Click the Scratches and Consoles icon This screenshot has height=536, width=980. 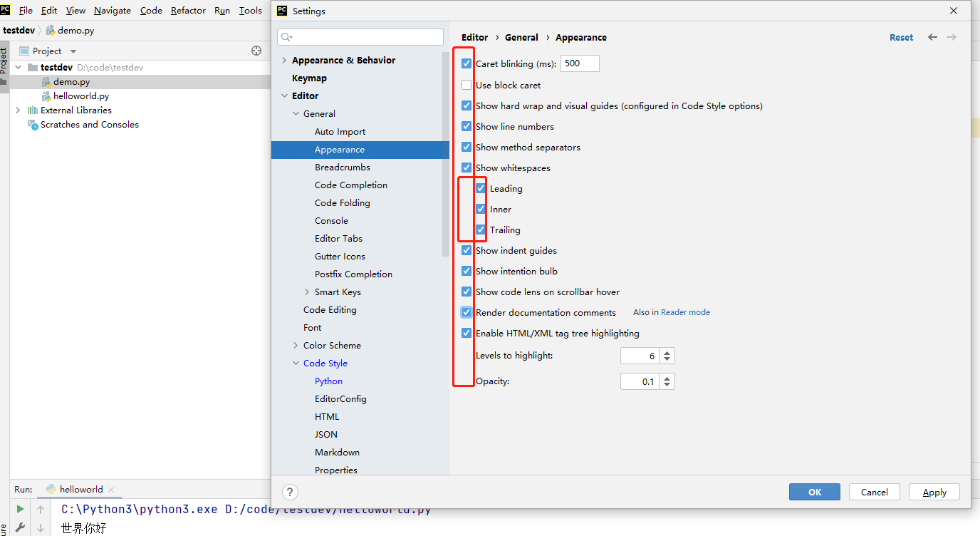tap(32, 125)
